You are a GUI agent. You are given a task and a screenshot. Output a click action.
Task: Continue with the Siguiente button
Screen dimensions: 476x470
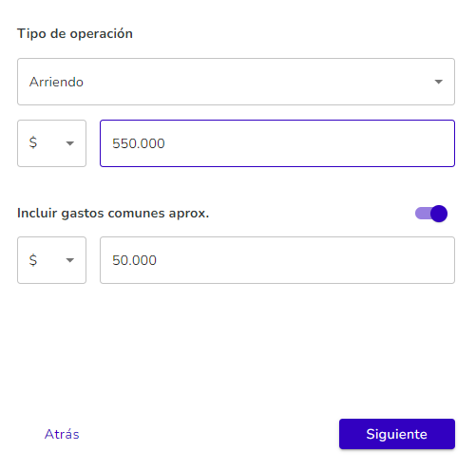pos(397,434)
